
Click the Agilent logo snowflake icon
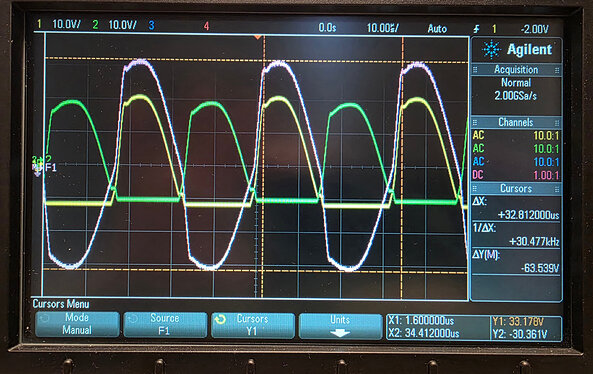pos(491,50)
